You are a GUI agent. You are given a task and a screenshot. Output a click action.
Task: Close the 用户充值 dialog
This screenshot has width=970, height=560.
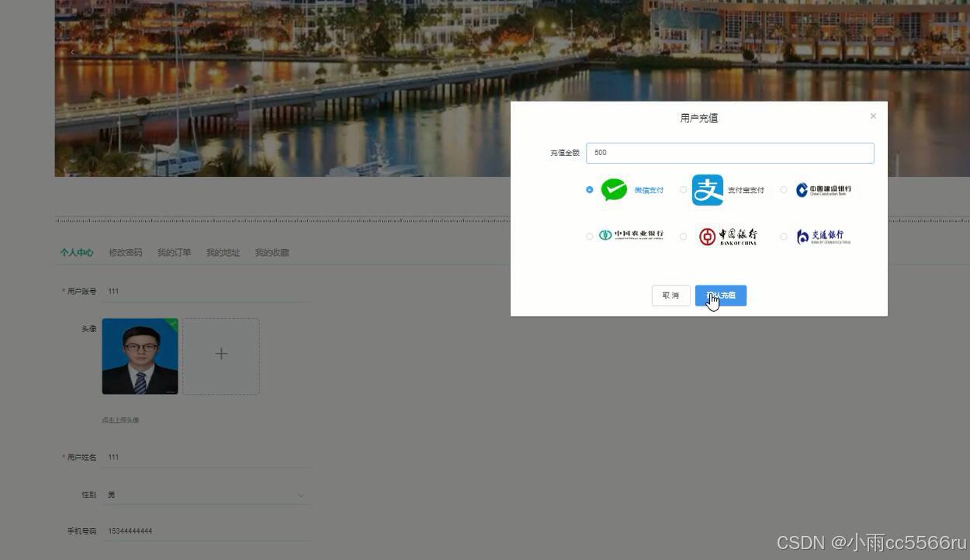pos(872,115)
